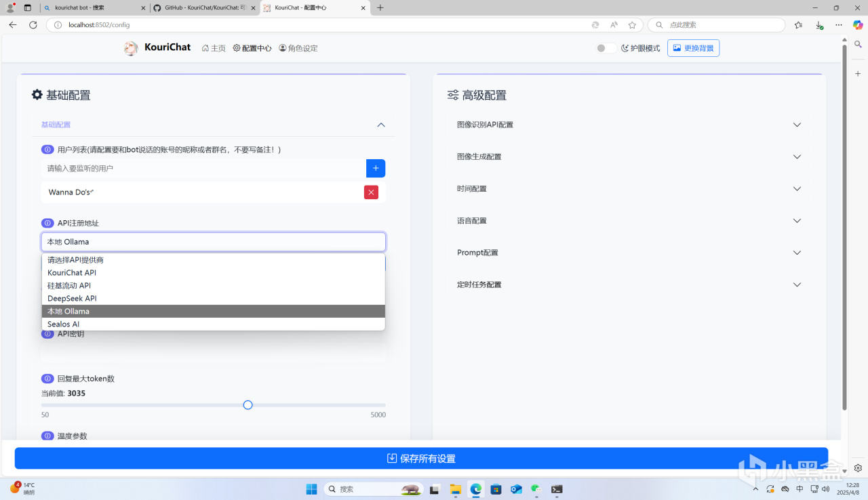Click 请输入要监听的用户 input field

[x=203, y=168]
